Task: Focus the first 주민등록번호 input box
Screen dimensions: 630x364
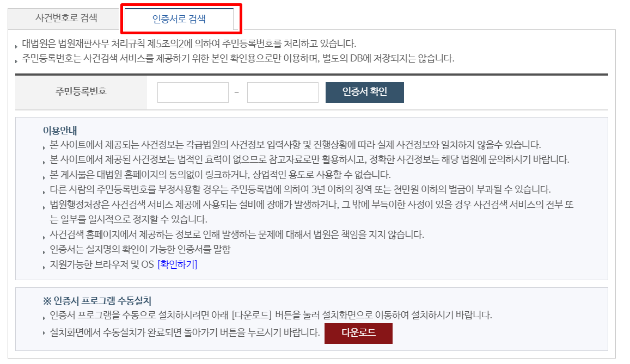Action: (x=193, y=92)
